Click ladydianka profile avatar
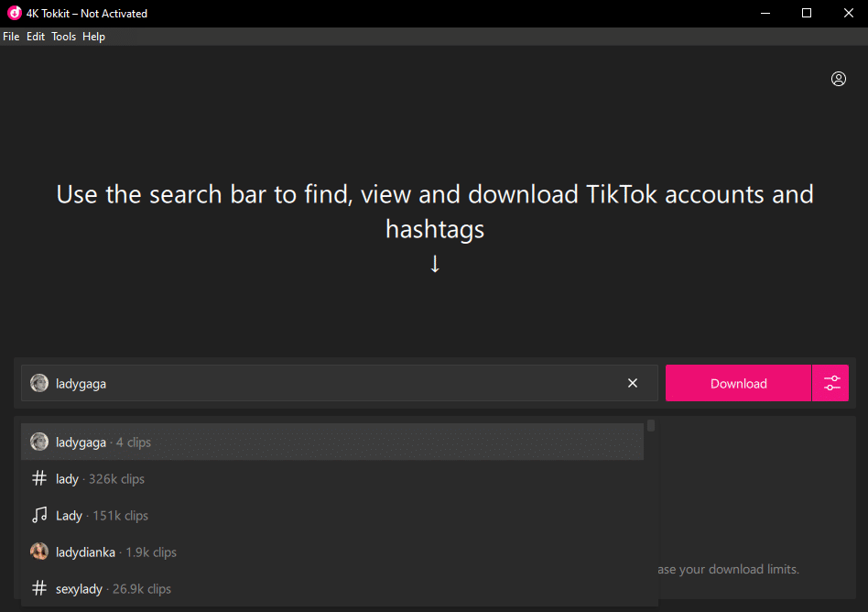 39,552
